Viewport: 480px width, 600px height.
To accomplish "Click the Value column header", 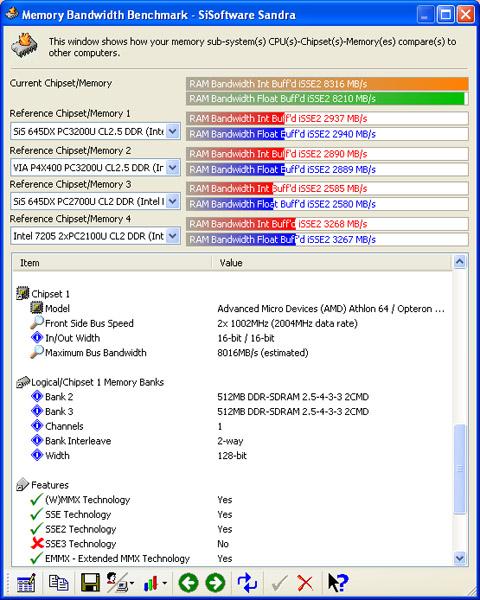I will point(332,262).
